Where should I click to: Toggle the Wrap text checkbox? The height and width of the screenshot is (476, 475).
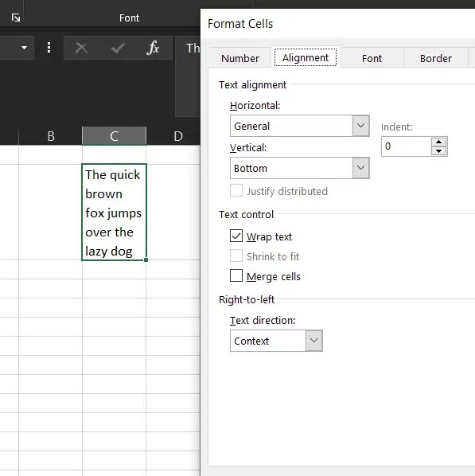pyautogui.click(x=236, y=236)
